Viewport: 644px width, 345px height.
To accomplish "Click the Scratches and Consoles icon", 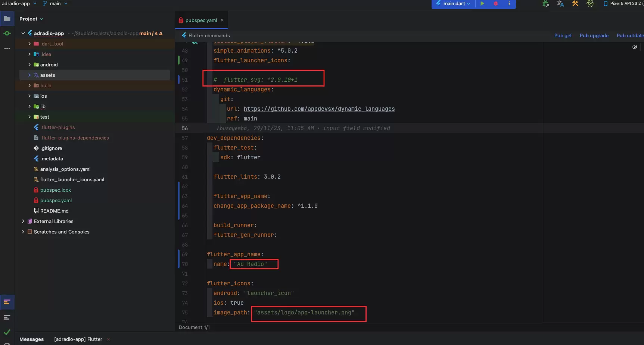I will click(x=30, y=232).
